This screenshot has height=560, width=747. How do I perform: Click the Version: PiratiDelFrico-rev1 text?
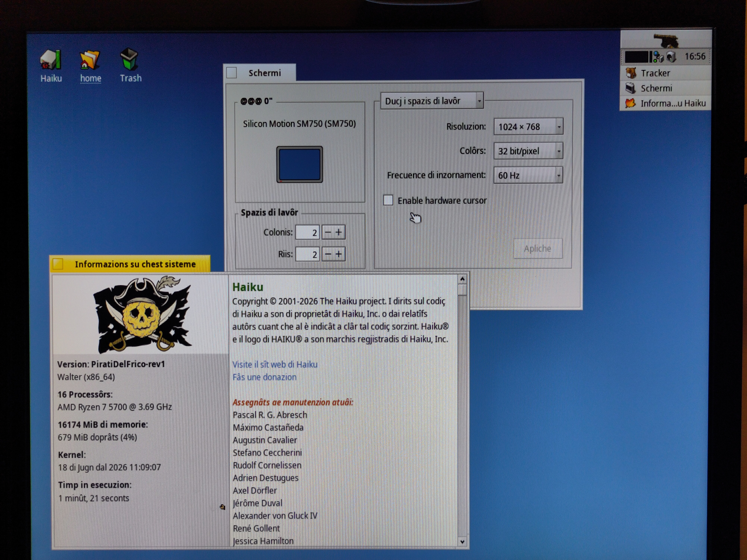[x=111, y=364]
